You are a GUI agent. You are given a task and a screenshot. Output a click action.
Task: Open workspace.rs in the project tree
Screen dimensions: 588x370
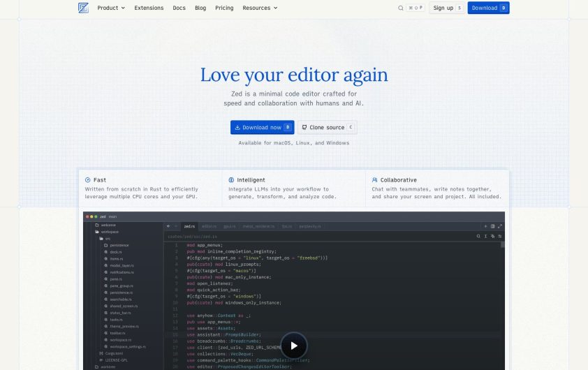(x=118, y=340)
